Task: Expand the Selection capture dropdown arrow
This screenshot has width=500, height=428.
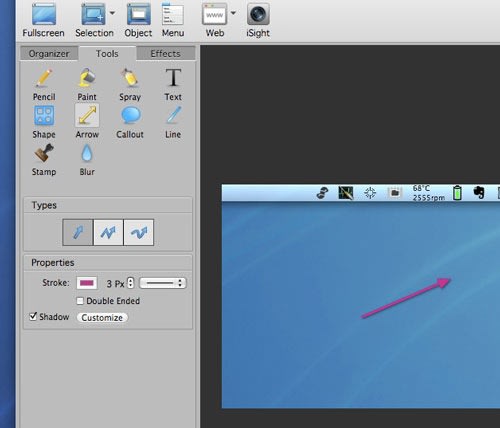Action: point(112,13)
